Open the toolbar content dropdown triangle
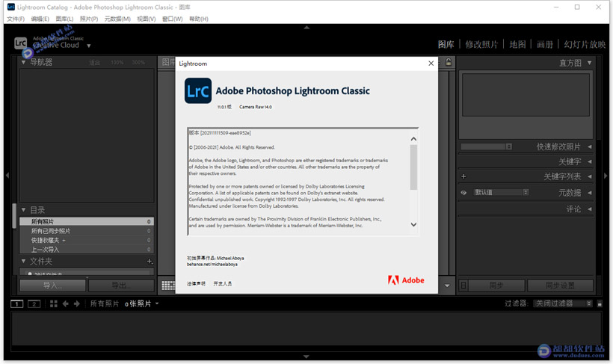 [x=447, y=286]
